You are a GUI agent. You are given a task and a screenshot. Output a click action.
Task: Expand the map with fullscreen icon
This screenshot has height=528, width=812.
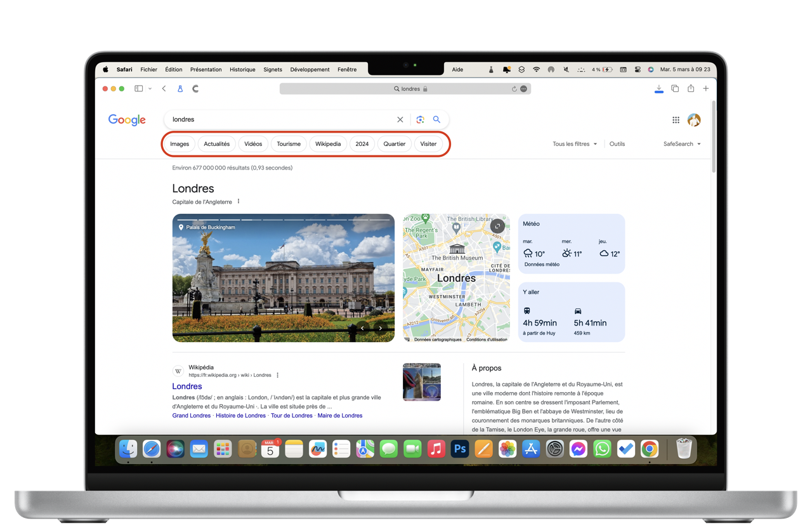pos(498,226)
